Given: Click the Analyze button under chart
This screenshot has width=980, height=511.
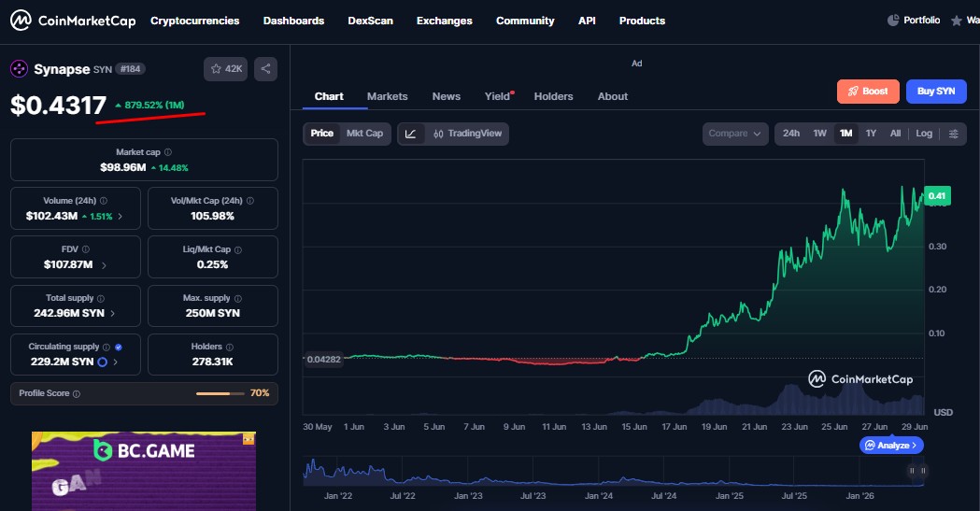Looking at the screenshot, I should click(x=891, y=446).
